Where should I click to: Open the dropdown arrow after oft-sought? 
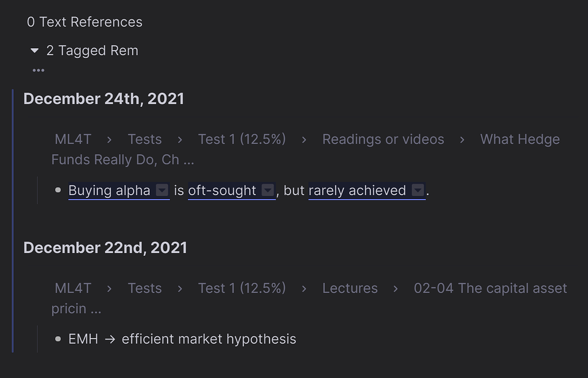(x=268, y=189)
